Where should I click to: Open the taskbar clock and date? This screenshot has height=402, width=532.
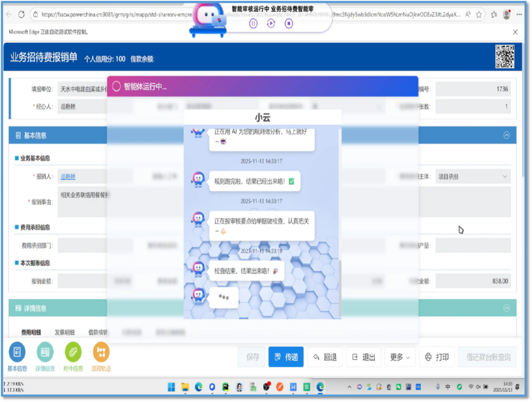[503, 387]
